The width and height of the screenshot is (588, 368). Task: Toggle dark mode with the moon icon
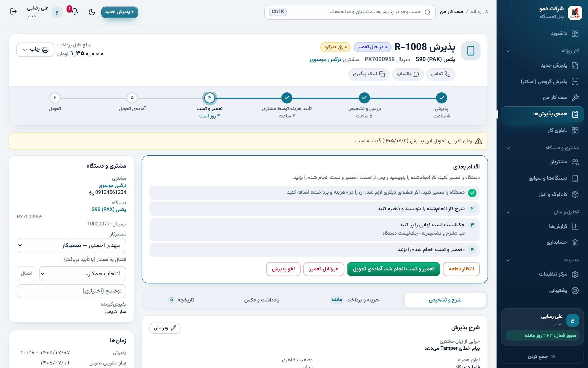click(92, 12)
